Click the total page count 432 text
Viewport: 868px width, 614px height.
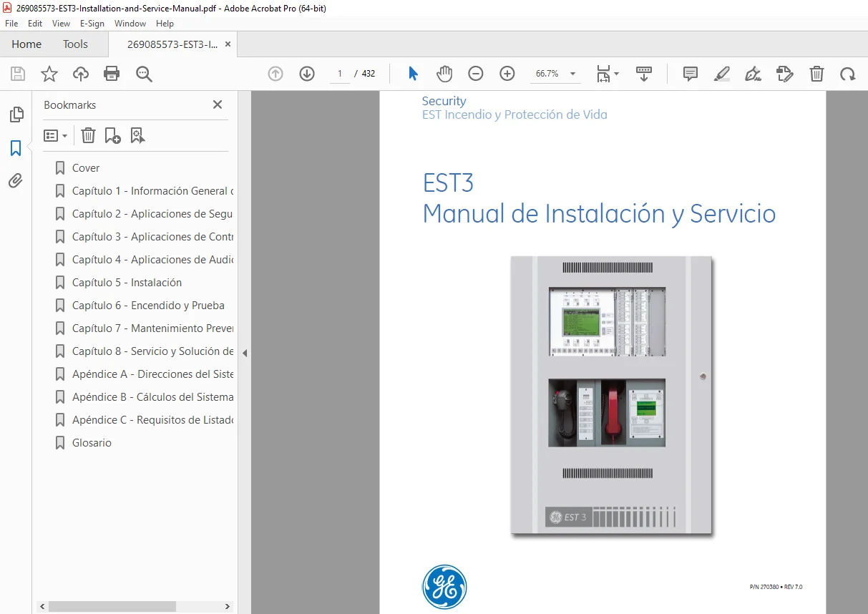(369, 74)
